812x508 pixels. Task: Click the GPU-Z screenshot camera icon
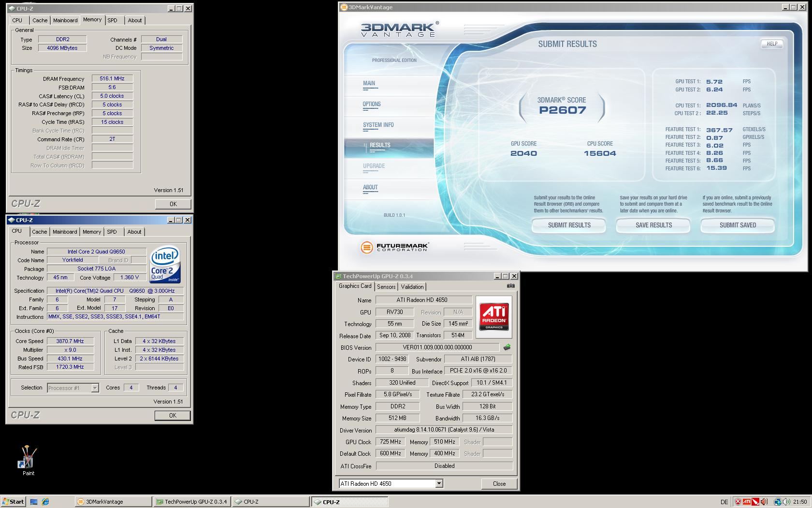pyautogui.click(x=510, y=286)
